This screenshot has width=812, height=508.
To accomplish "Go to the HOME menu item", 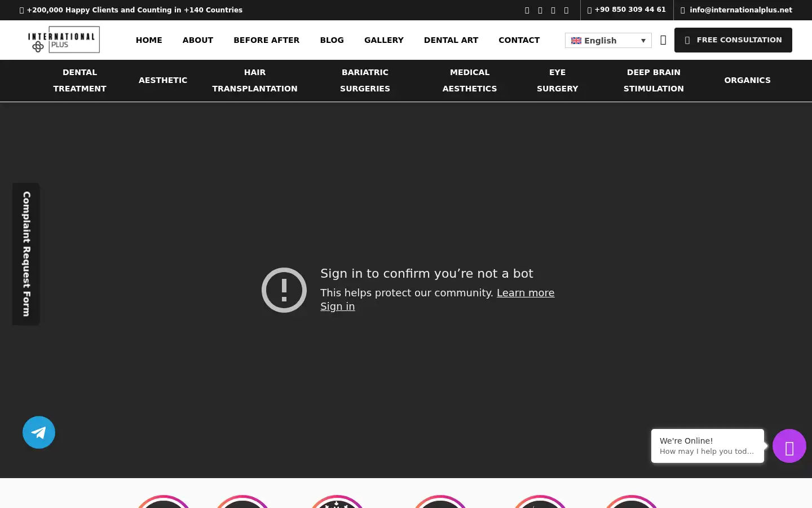I will coord(149,40).
